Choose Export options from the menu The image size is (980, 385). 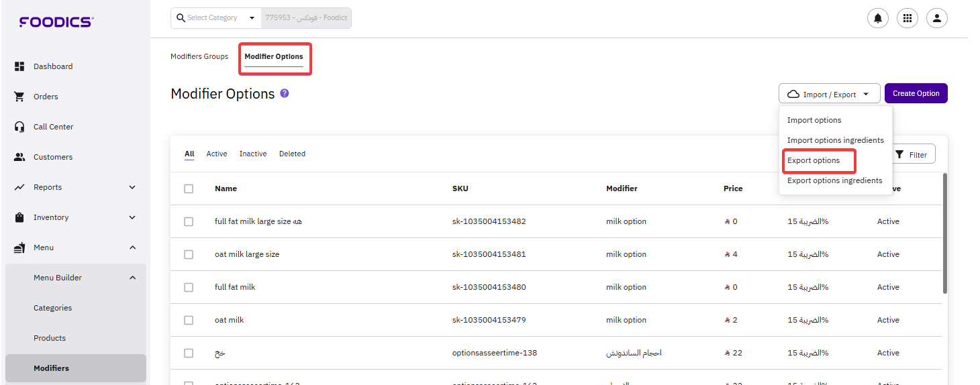[814, 161]
